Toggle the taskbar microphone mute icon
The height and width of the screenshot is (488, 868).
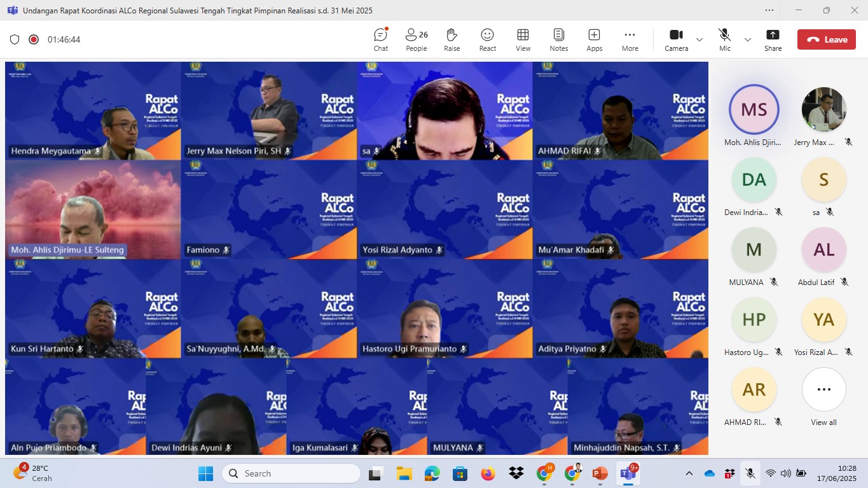[750, 473]
